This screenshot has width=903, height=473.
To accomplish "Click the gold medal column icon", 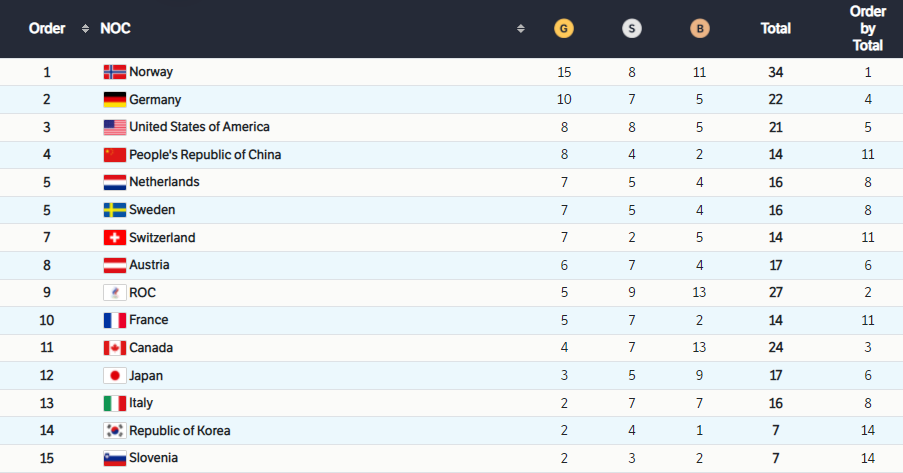I will [x=564, y=29].
